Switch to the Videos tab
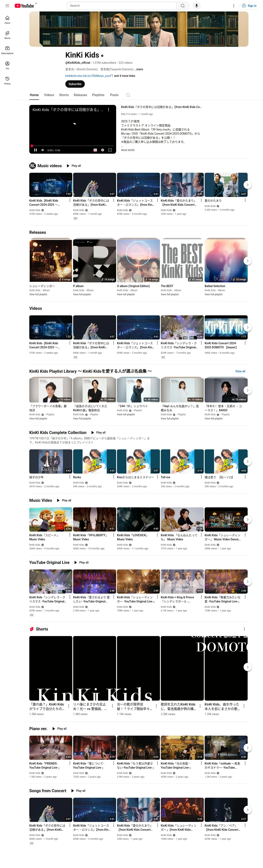The width and height of the screenshot is (263, 868). pos(49,95)
